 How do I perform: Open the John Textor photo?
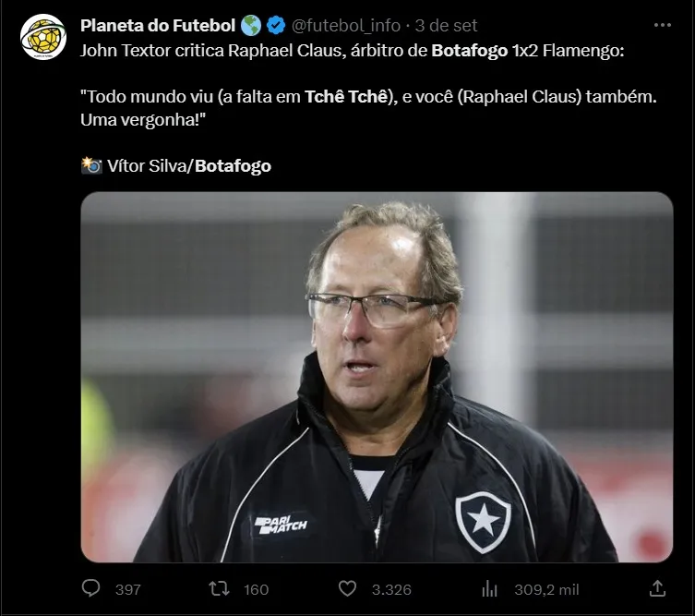377,377
